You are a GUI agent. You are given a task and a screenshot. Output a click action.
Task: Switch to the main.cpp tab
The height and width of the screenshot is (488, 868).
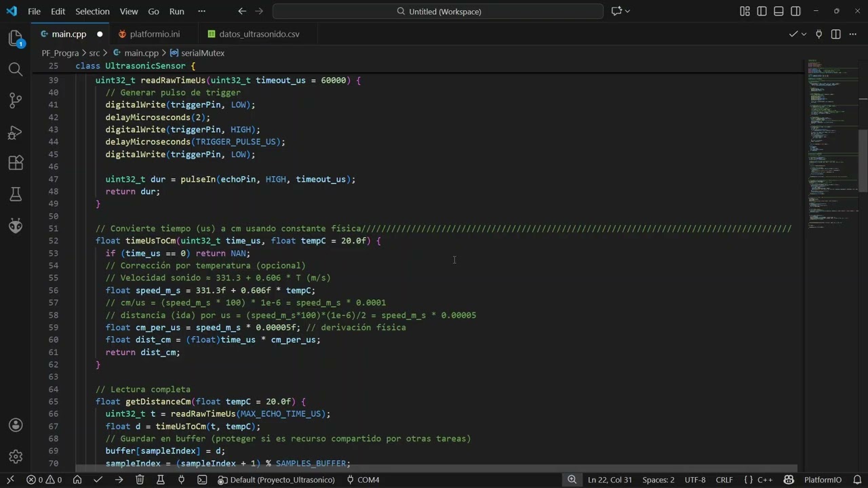pos(69,34)
